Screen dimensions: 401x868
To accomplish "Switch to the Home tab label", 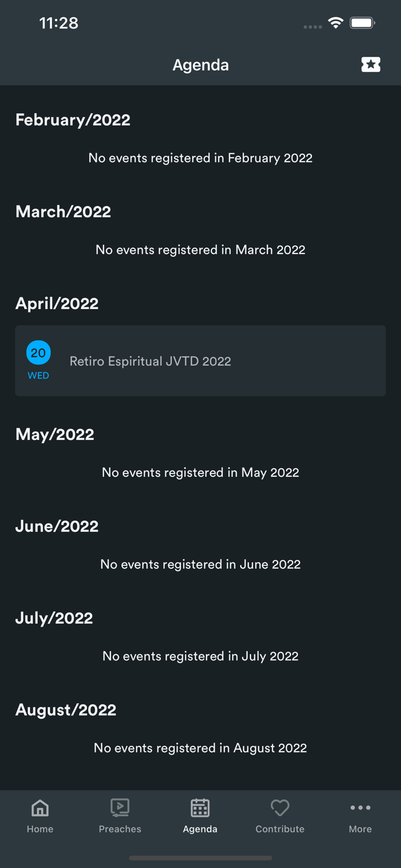I will (40, 829).
